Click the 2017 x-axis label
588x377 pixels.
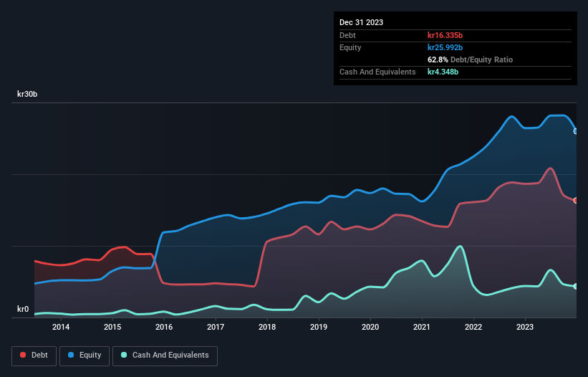point(216,327)
